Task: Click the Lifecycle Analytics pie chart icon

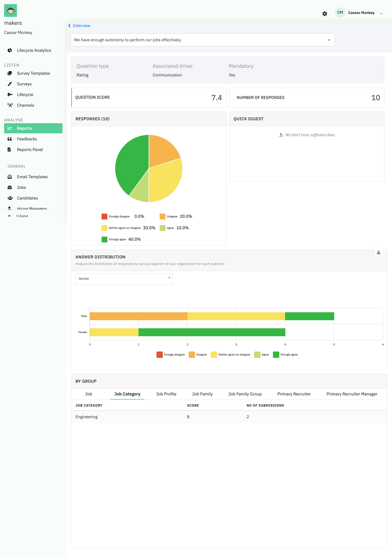Action: point(10,50)
